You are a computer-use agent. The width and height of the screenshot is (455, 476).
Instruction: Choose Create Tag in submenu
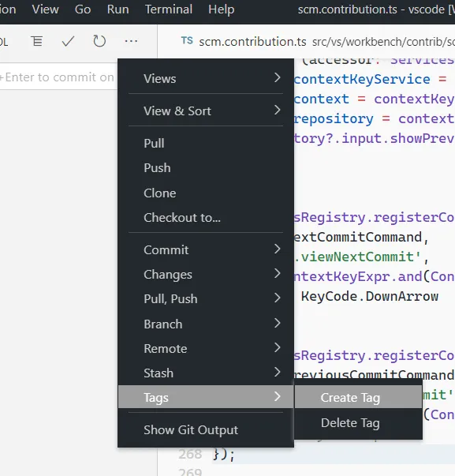[358, 398]
